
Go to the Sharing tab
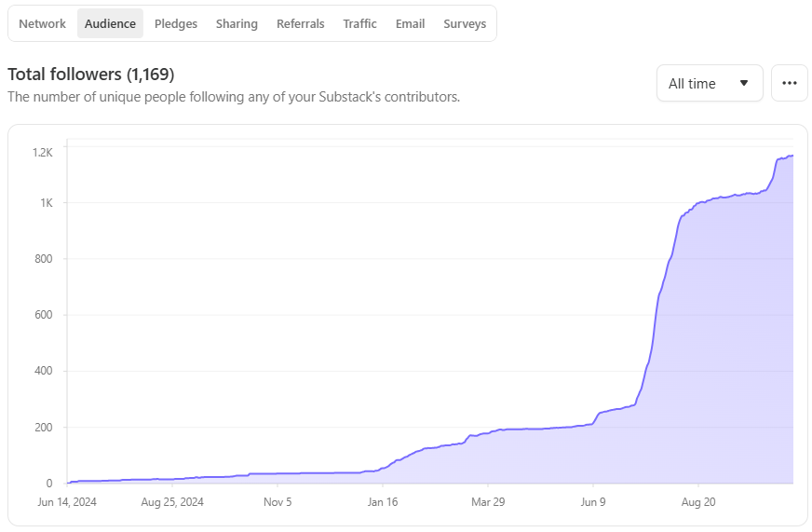(237, 24)
